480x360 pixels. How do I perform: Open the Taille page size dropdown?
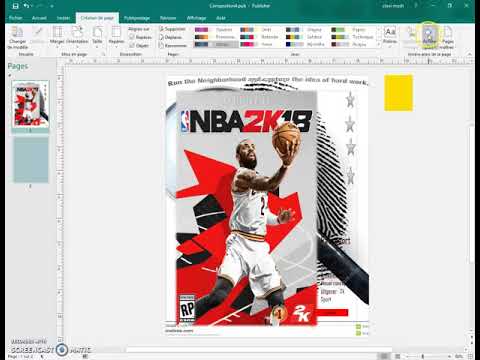click(x=97, y=36)
